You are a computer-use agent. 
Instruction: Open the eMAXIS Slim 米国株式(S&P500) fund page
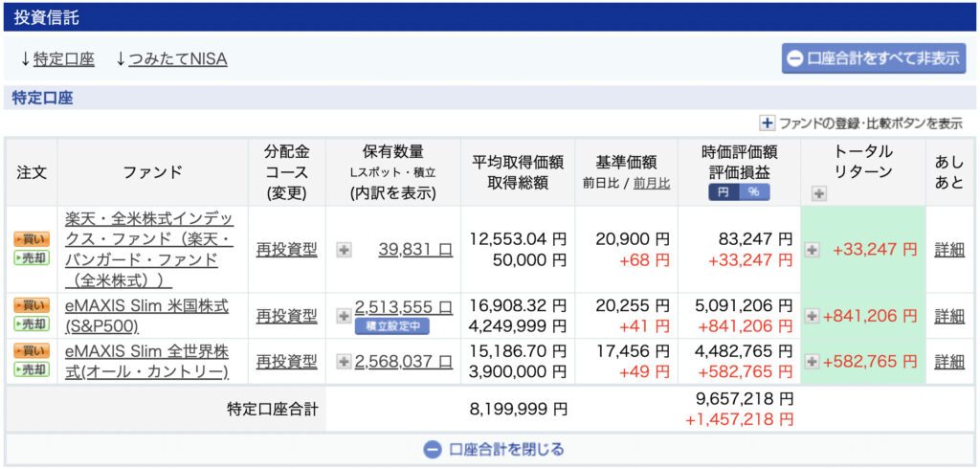coord(146,317)
